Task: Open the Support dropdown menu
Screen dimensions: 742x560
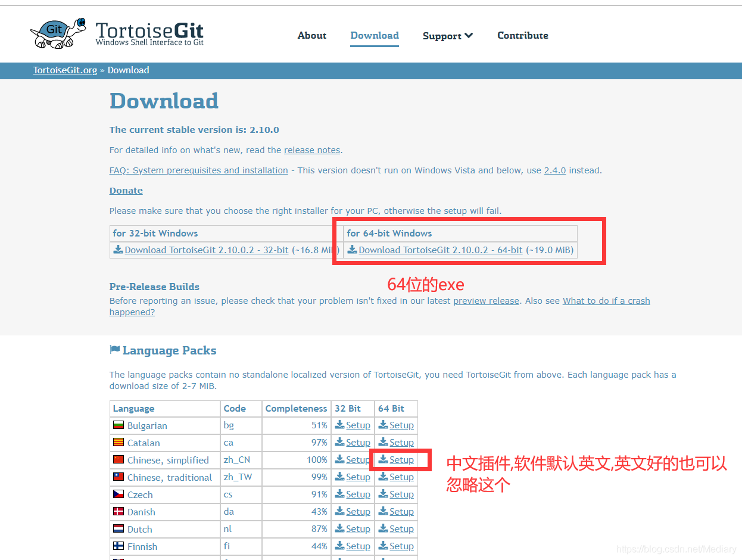Action: (x=448, y=36)
